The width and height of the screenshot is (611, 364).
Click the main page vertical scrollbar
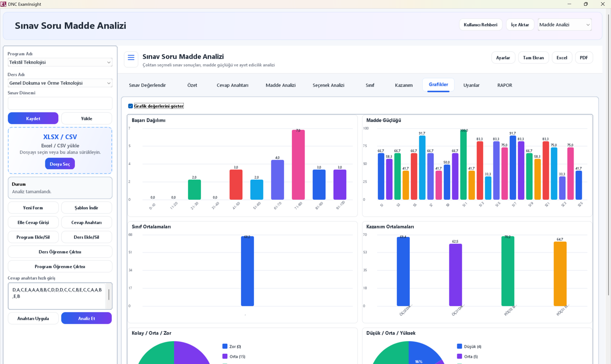(609, 155)
